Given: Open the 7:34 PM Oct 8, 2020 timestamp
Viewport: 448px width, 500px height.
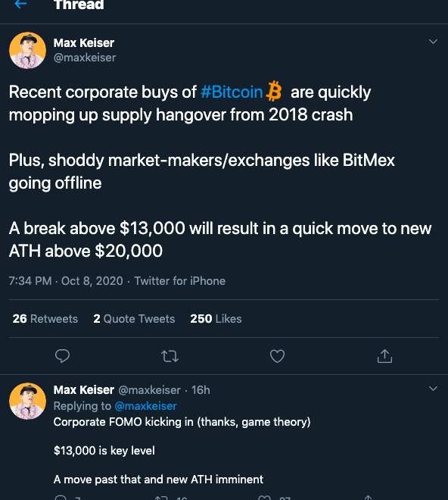Looking at the screenshot, I should (x=66, y=281).
